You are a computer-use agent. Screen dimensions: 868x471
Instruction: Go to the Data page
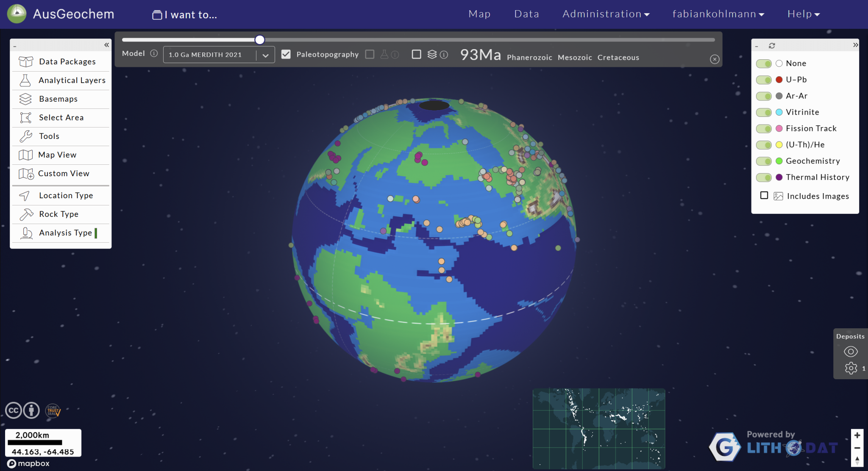coord(526,14)
